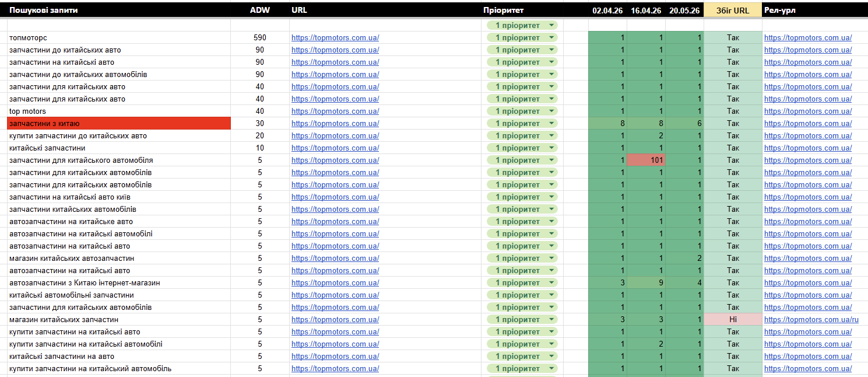The height and width of the screenshot is (377, 868).
Task: Select the ADW column header
Action: point(260,10)
